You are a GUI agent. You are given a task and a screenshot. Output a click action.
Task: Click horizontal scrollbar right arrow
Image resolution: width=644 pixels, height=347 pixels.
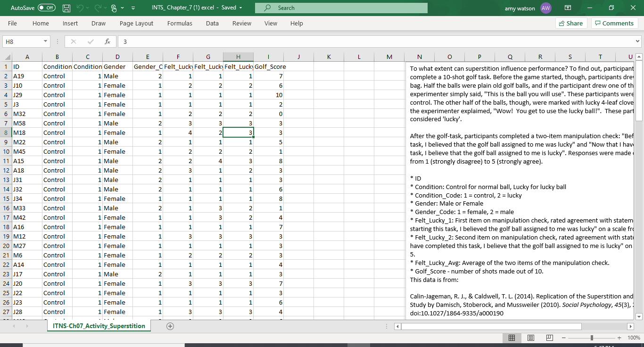[x=631, y=326]
